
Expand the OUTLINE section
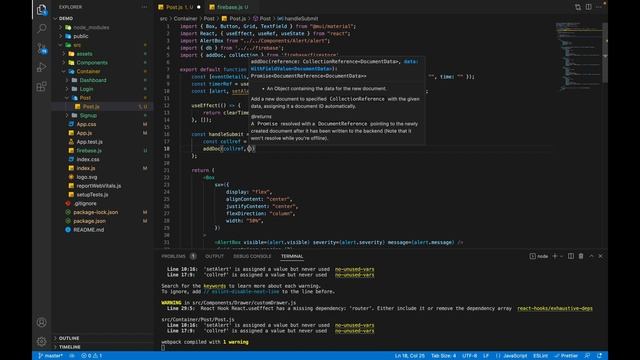coord(102,338)
